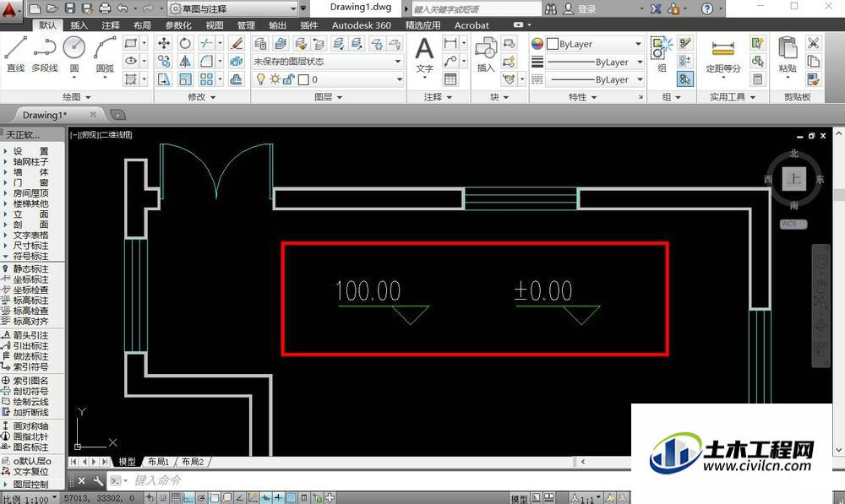Expand the 门窗 menu in Tianzheng sidebar
The width and height of the screenshot is (845, 504).
(30, 182)
